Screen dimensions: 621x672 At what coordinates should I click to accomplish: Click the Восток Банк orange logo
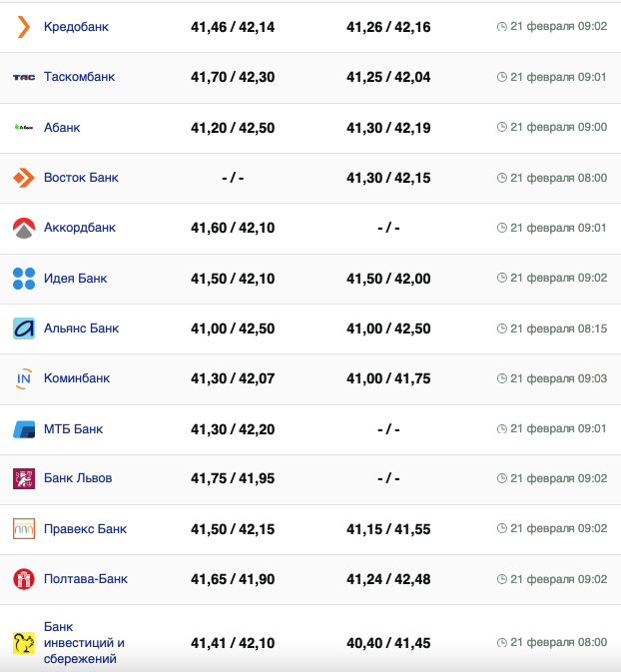[24, 178]
